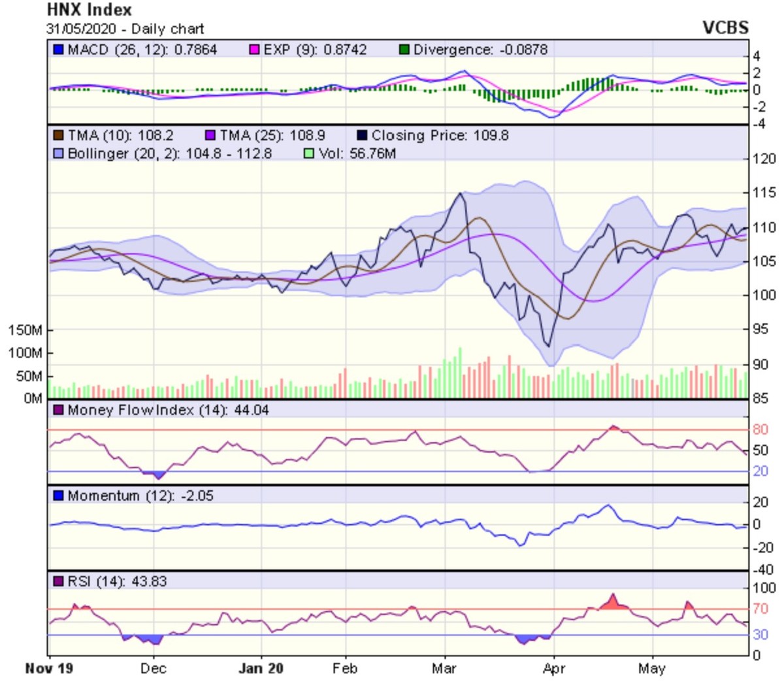The height and width of the screenshot is (687, 784).
Task: Click the VCBS logo text
Action: click(725, 27)
